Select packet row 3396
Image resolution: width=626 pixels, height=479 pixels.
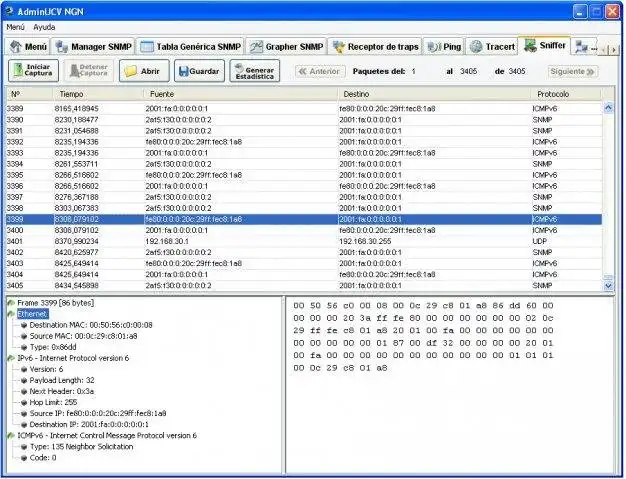click(x=304, y=186)
